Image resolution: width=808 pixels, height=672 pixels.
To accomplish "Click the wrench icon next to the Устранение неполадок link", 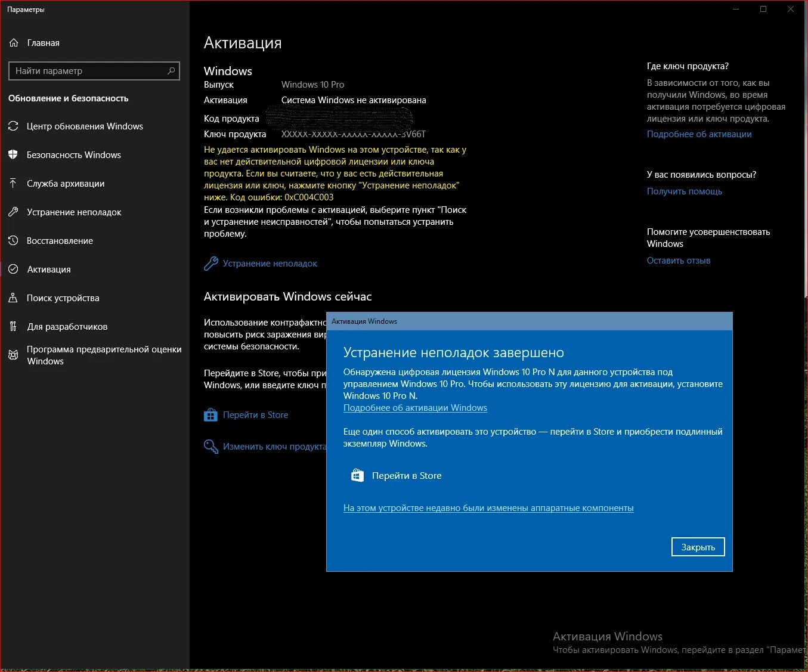I will pos(210,264).
